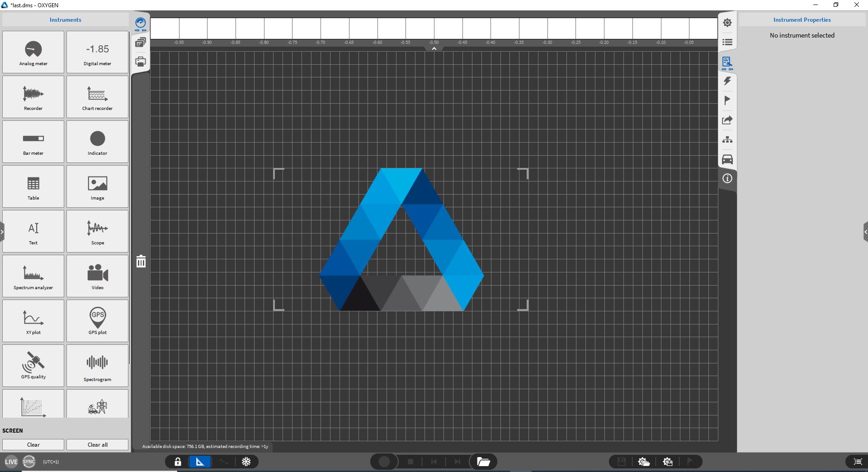This screenshot has width=868, height=472.
Task: Pick the Bar meter instrument
Action: pyautogui.click(x=33, y=142)
